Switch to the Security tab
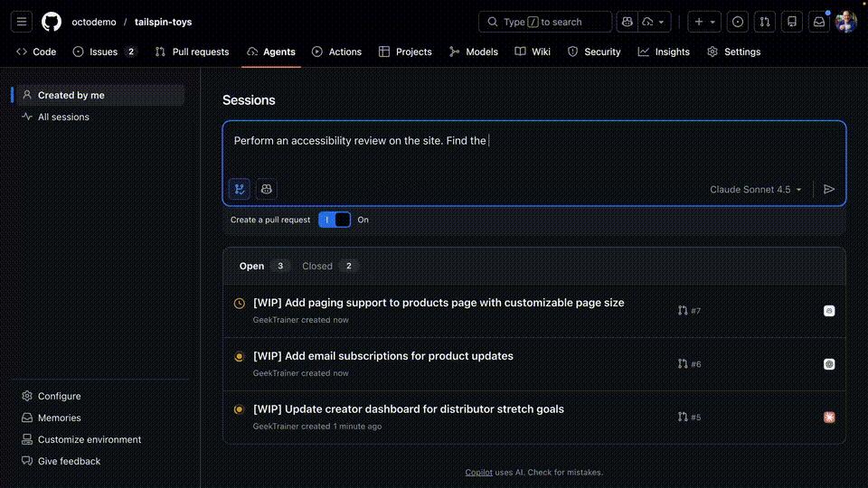The height and width of the screenshot is (488, 868). click(594, 52)
